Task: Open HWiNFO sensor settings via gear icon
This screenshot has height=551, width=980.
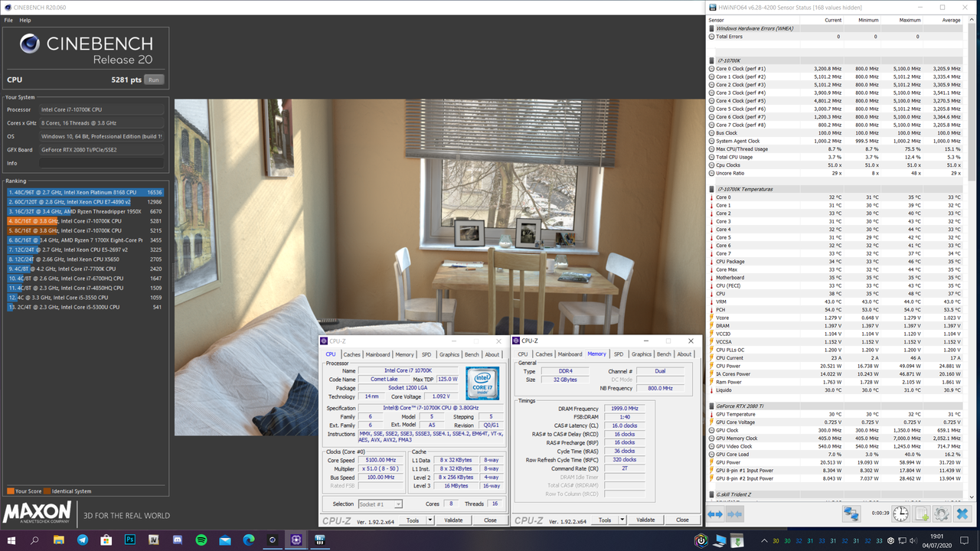Action: click(941, 514)
